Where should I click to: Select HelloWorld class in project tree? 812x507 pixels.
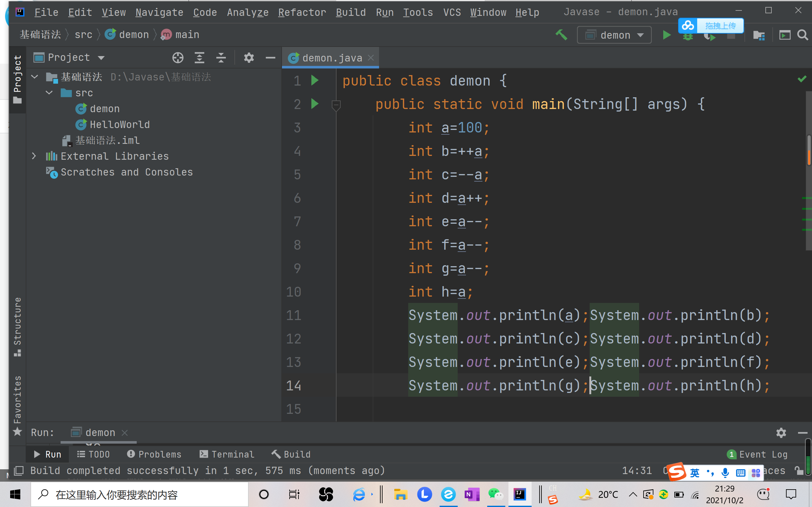(x=120, y=125)
